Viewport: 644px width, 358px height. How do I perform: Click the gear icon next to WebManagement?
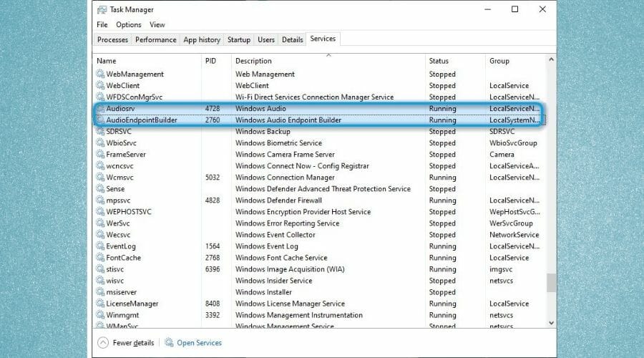point(100,74)
